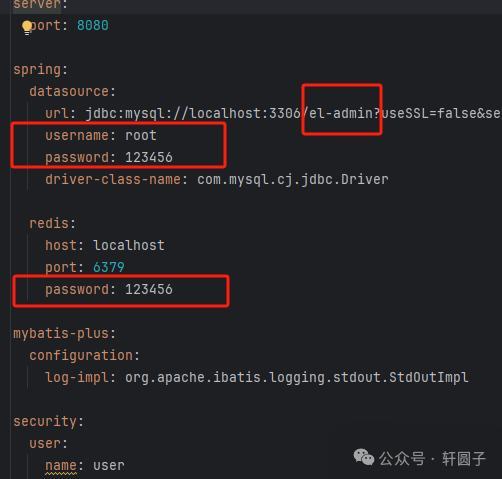The height and width of the screenshot is (479, 502).
Task: Click the com.mysql.cj.jdbc.Driver class name
Action: click(x=293, y=180)
